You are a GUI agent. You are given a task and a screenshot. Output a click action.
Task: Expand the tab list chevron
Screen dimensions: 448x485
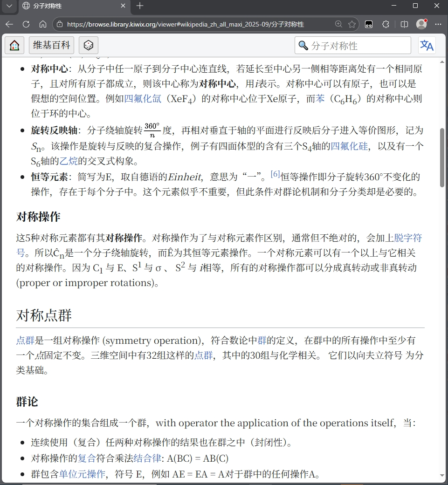(8, 6)
